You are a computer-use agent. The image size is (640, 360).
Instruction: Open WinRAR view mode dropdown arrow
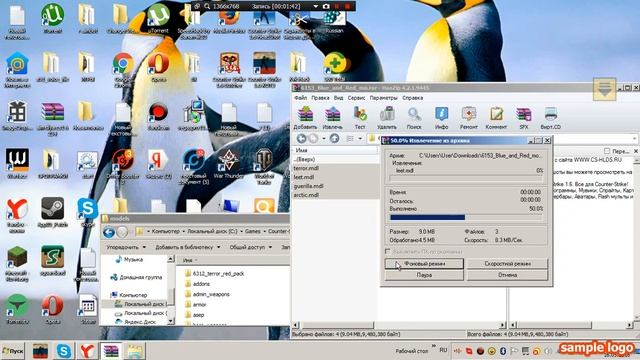click(360, 139)
